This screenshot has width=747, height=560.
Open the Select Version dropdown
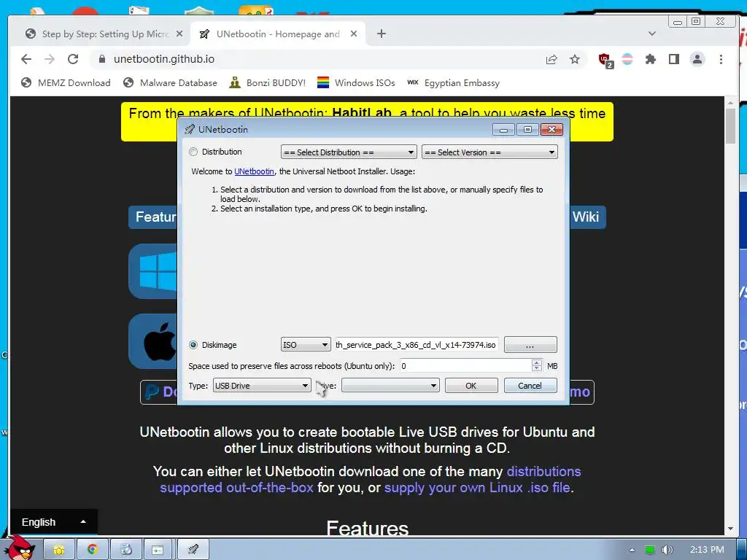(489, 152)
